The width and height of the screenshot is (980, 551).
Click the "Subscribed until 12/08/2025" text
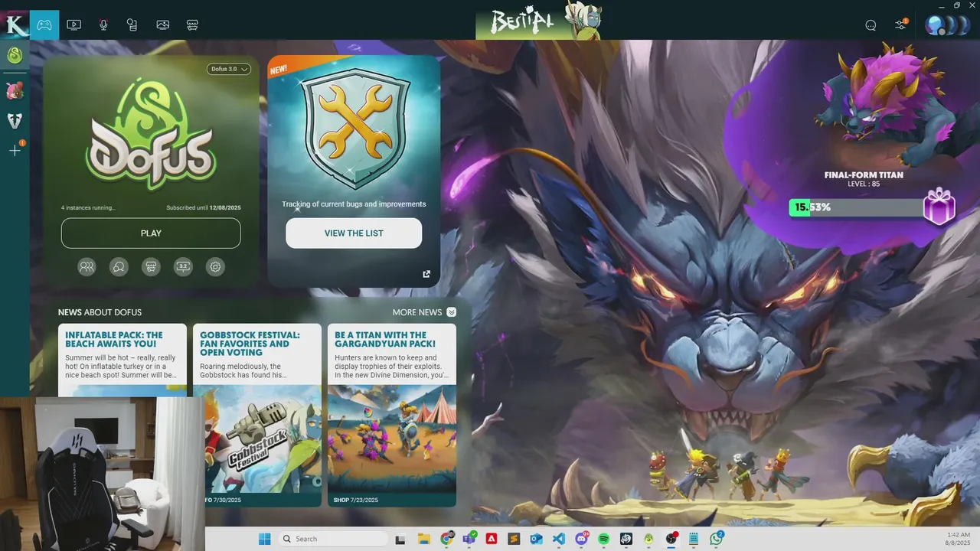[204, 208]
